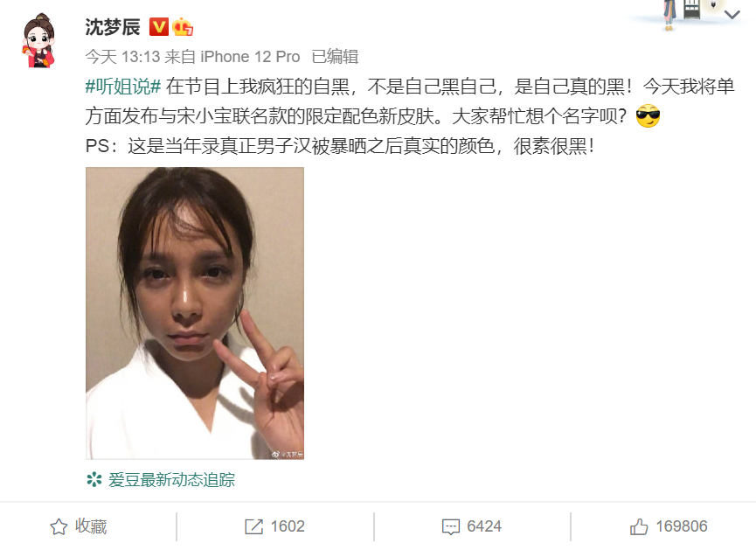
Task: Toggle the star favorite icon
Action: point(59,526)
